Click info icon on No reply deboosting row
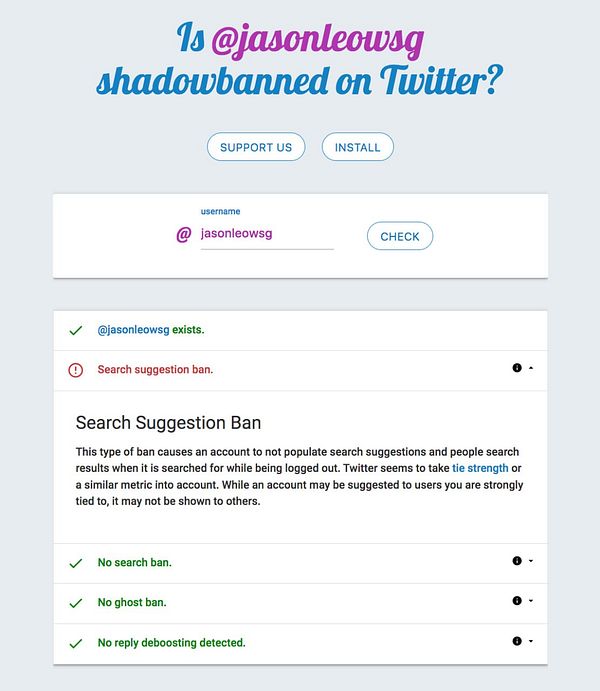This screenshot has width=600, height=691. click(517, 641)
